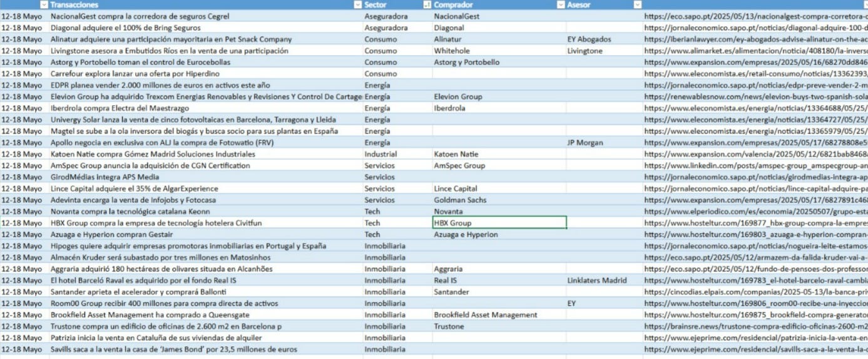
Task: Open the ejeprime.com savills-saca URL
Action: [755, 349]
